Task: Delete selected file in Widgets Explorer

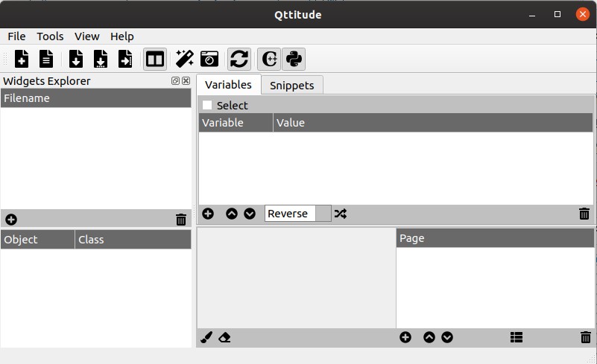Action: tap(181, 220)
